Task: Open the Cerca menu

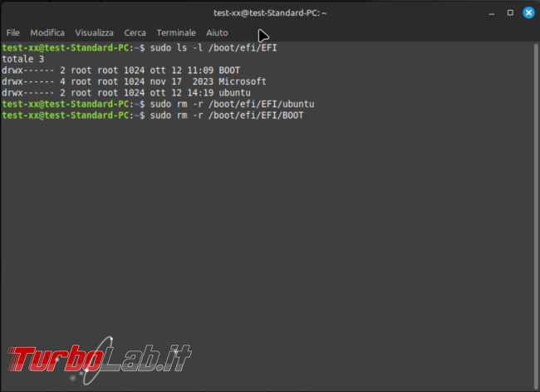Action: click(x=135, y=32)
